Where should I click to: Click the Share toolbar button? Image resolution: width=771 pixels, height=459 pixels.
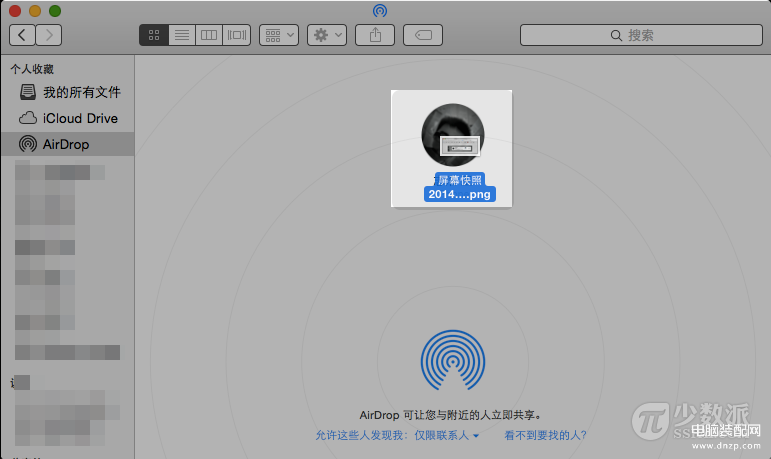coord(375,35)
